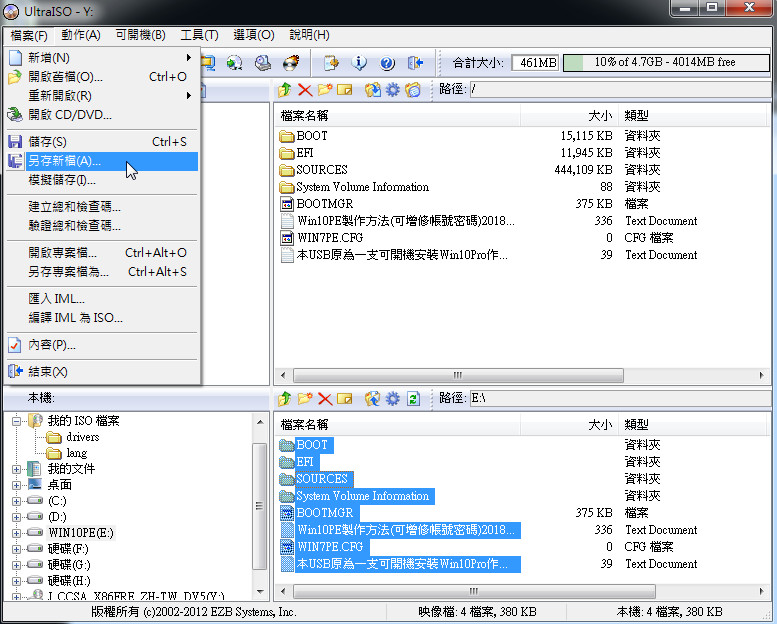Click the local path field showing E:\
777x624 pixels.
coord(620,398)
